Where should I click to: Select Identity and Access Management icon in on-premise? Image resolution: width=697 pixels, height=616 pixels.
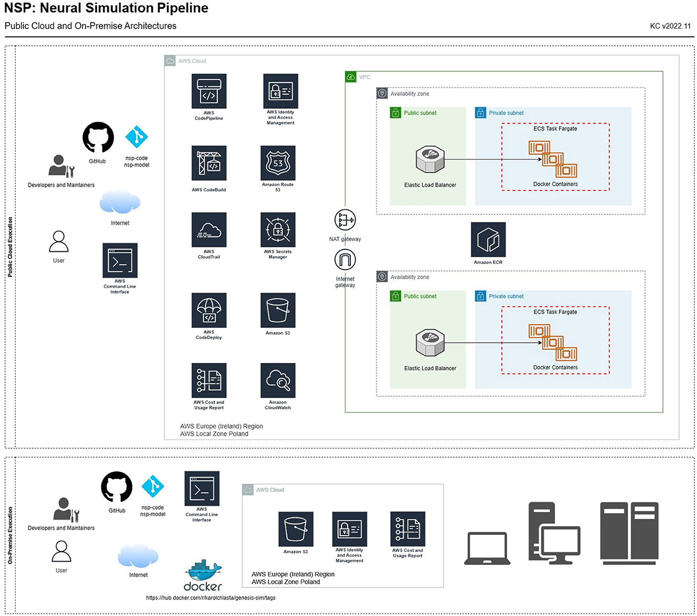349,529
